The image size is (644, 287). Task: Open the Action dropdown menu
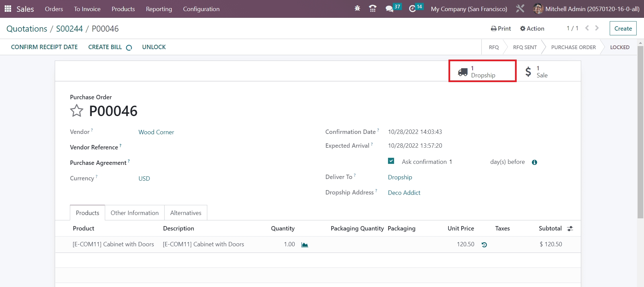point(532,29)
